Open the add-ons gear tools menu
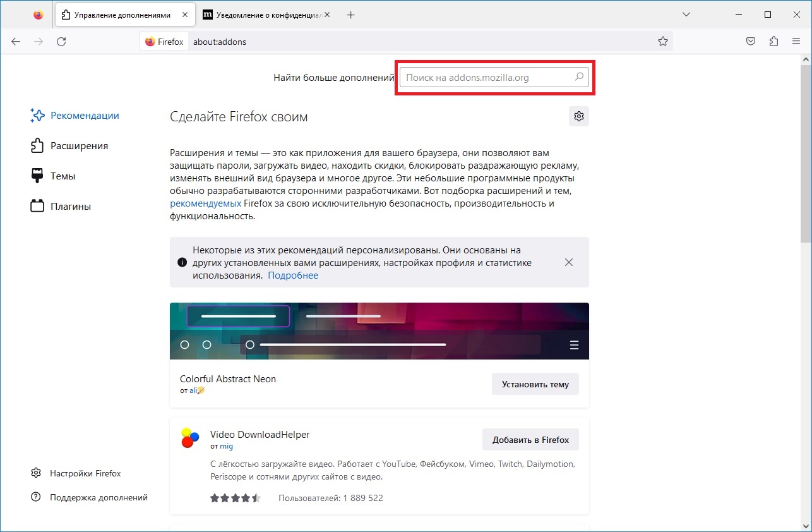 click(578, 116)
